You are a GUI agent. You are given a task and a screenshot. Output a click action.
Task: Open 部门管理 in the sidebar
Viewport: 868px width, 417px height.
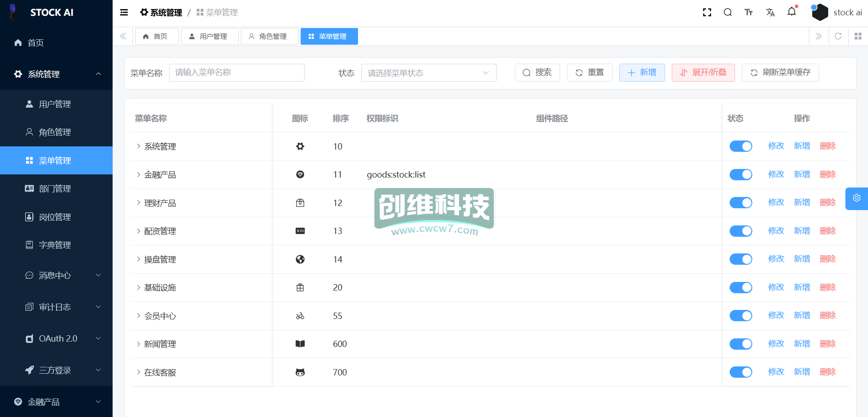click(55, 189)
